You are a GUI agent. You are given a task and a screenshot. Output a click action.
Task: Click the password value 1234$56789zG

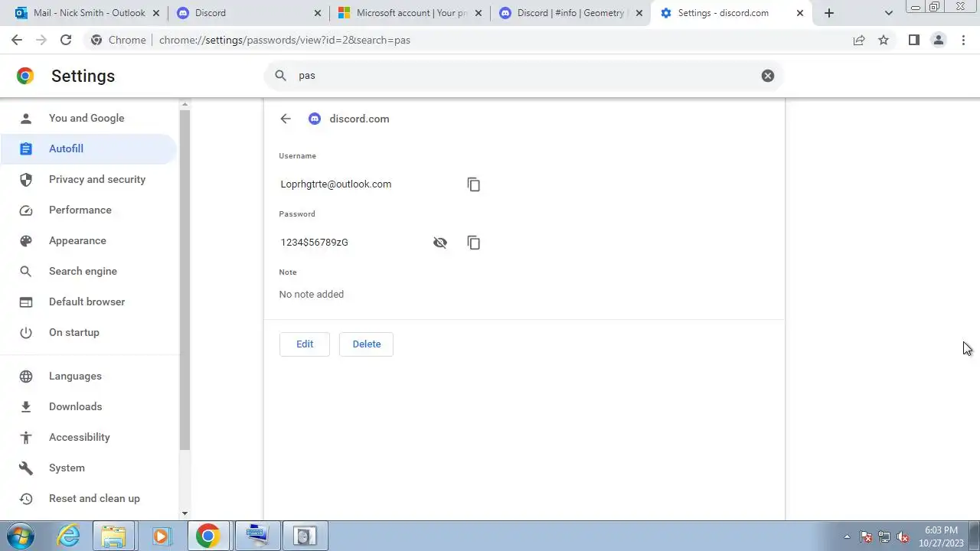coord(314,243)
